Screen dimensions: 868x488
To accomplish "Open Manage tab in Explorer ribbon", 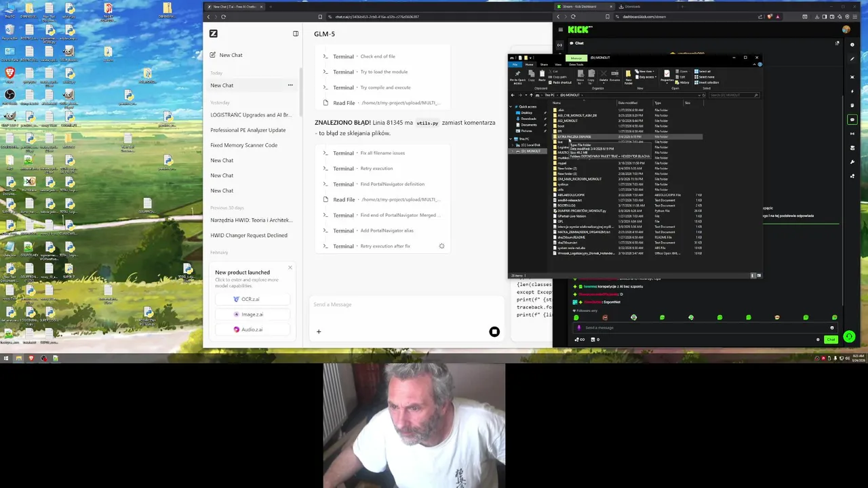I will [x=576, y=58].
